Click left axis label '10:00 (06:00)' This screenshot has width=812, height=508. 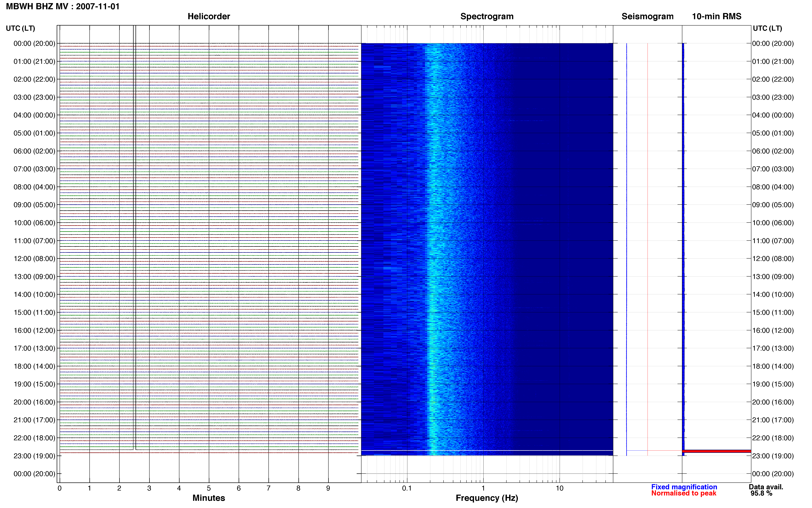(x=34, y=223)
